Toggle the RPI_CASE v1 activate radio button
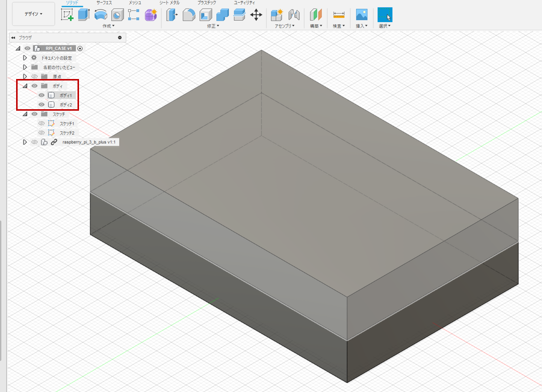 click(x=80, y=48)
